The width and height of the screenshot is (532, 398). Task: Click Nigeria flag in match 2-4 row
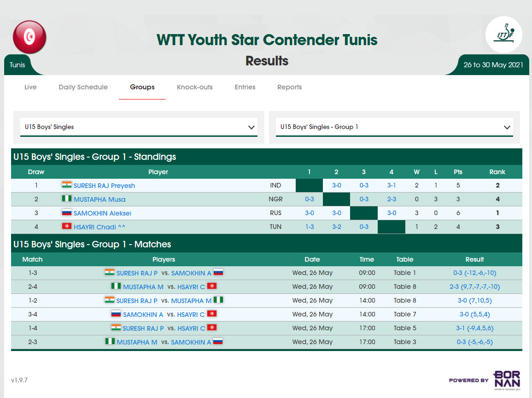[x=116, y=286]
